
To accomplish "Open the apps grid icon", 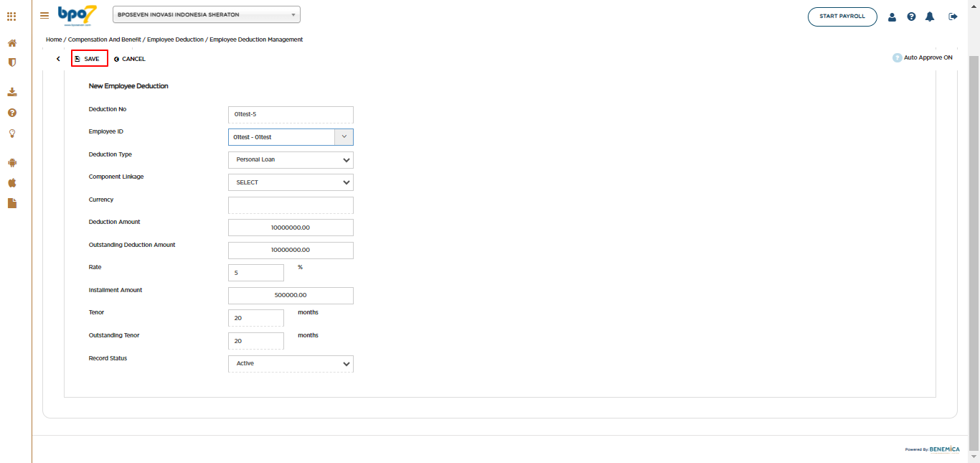I will (11, 16).
